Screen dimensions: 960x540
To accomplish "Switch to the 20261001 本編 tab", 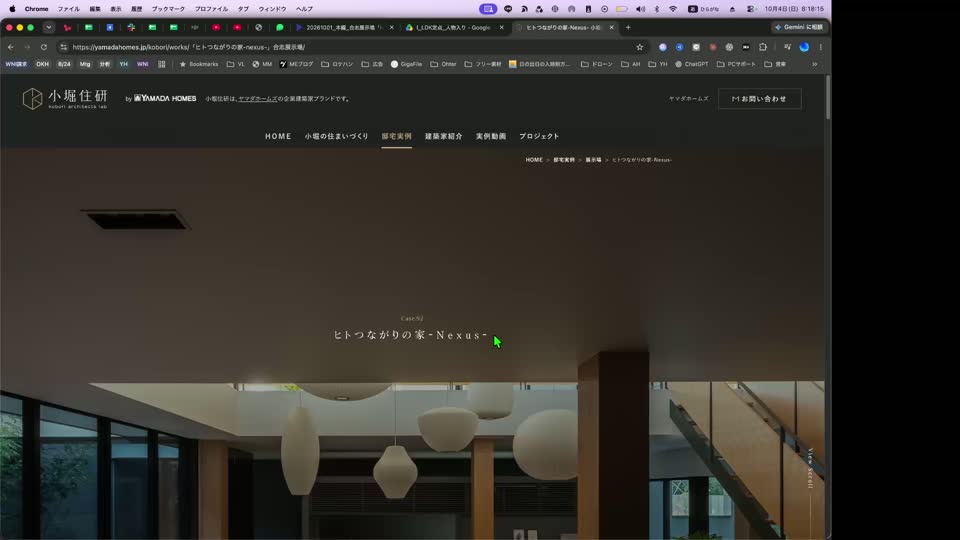I will (344, 28).
